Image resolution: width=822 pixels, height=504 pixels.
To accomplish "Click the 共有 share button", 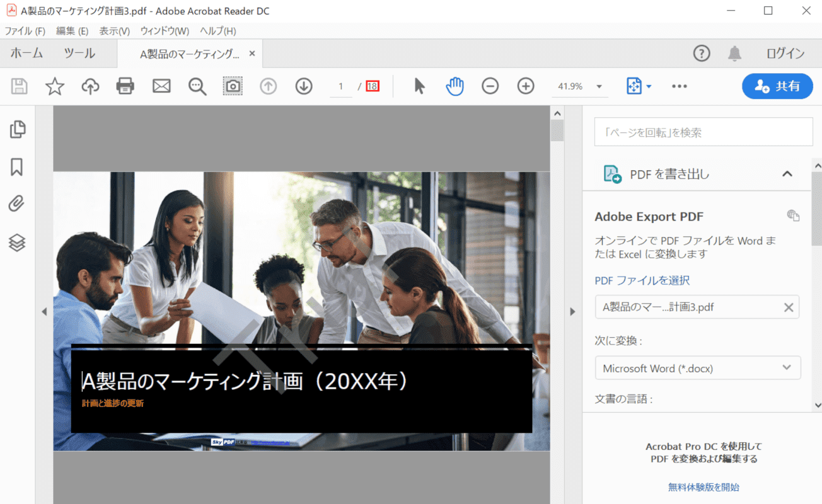I will 777,86.
